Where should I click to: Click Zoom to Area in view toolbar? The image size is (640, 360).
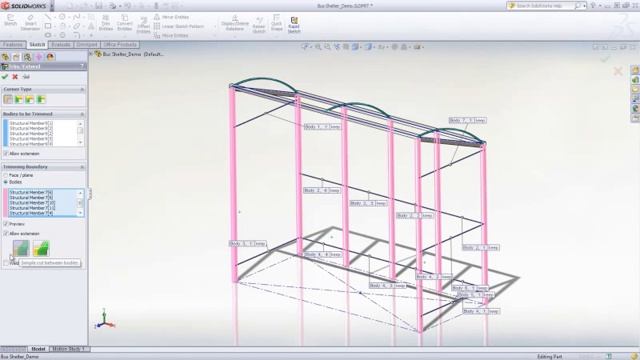tap(327, 47)
